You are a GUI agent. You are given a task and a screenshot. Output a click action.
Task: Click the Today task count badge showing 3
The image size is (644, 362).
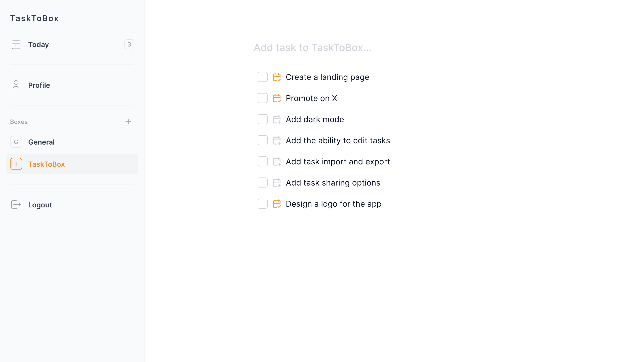point(129,44)
